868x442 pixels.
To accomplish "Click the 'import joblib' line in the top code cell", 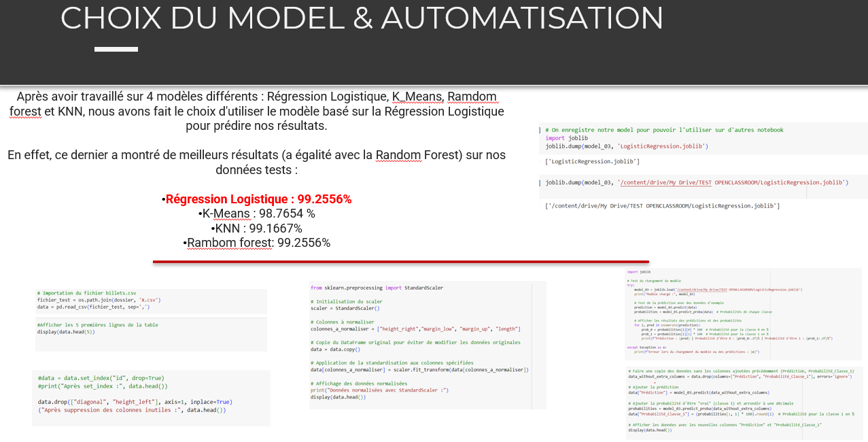I will tap(566, 138).
